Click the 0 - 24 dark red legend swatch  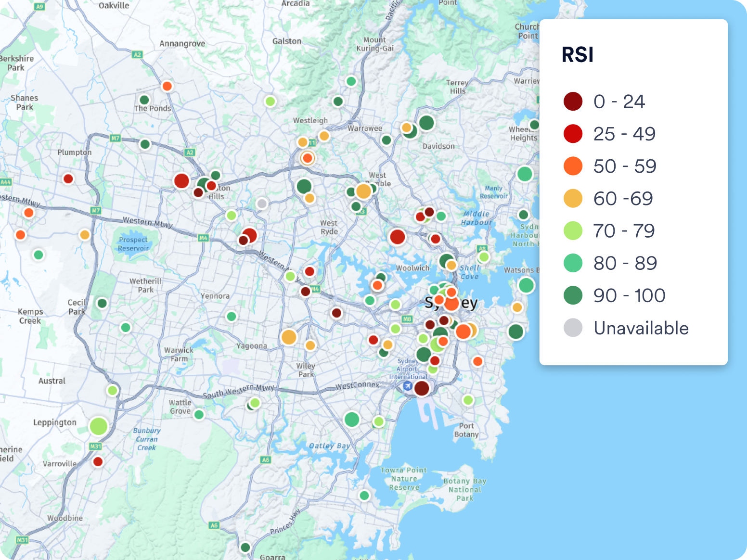(573, 102)
